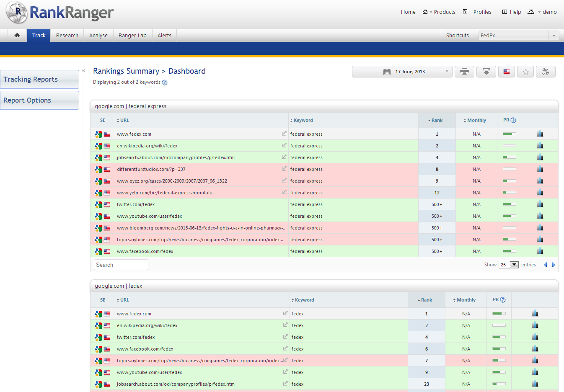Go to next page with right arrow
The width and height of the screenshot is (564, 392).
554,265
